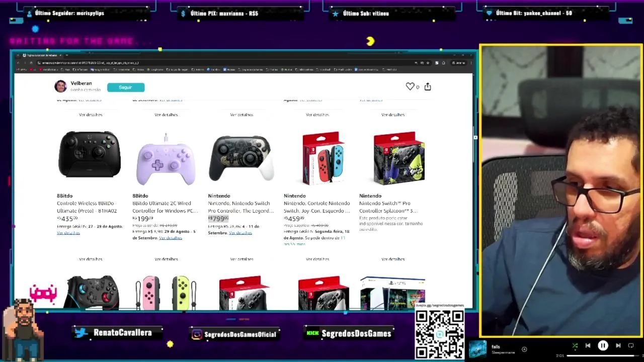
Task: Toggle repeat in the music player
Action: [631, 345]
